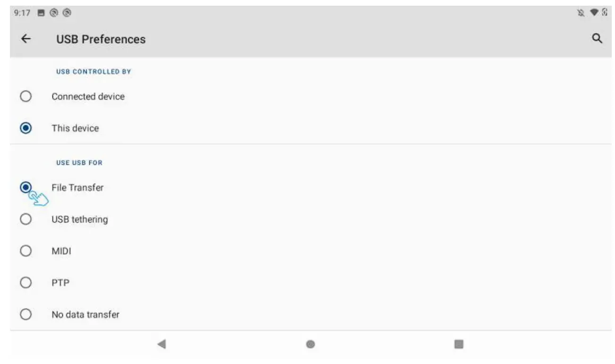This screenshot has height=364, width=615.
Task: Select the MIDI radio button
Action: pos(26,251)
